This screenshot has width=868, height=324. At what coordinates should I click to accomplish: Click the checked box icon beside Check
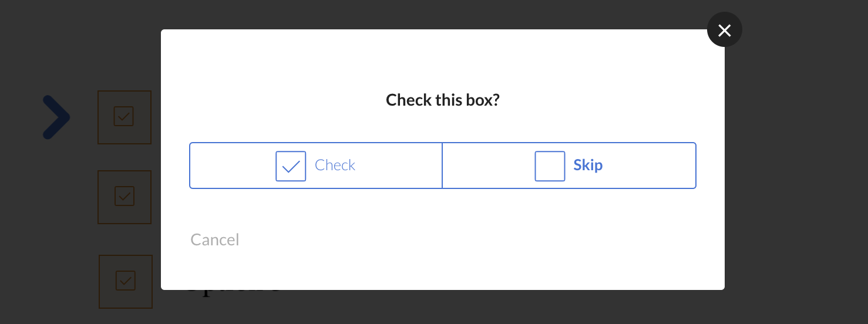[291, 166]
